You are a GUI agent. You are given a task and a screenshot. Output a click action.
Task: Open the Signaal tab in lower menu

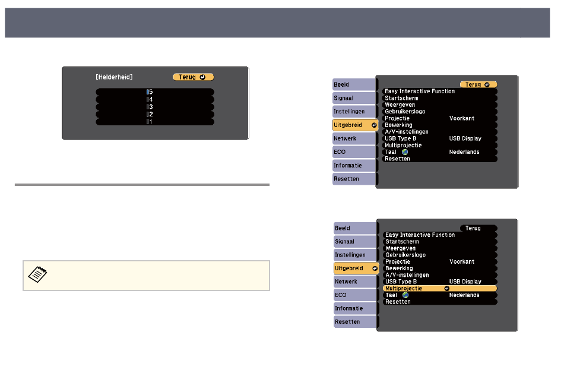[354, 242]
